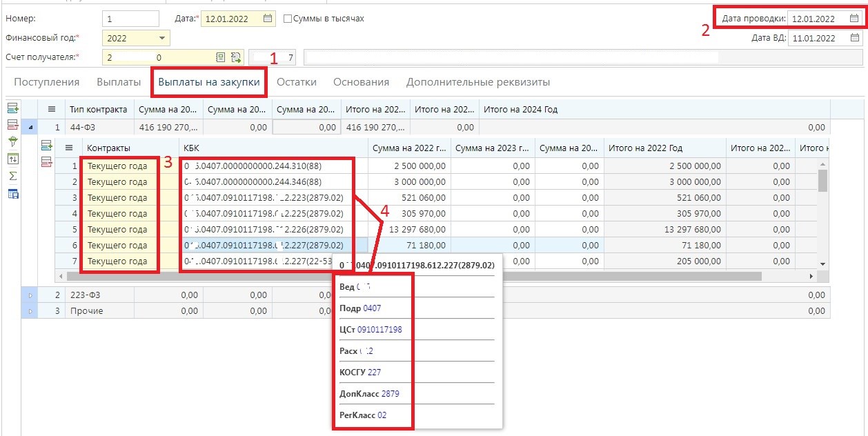
Task: Click ДопКласс 2879 in tooltip
Action: (x=369, y=394)
